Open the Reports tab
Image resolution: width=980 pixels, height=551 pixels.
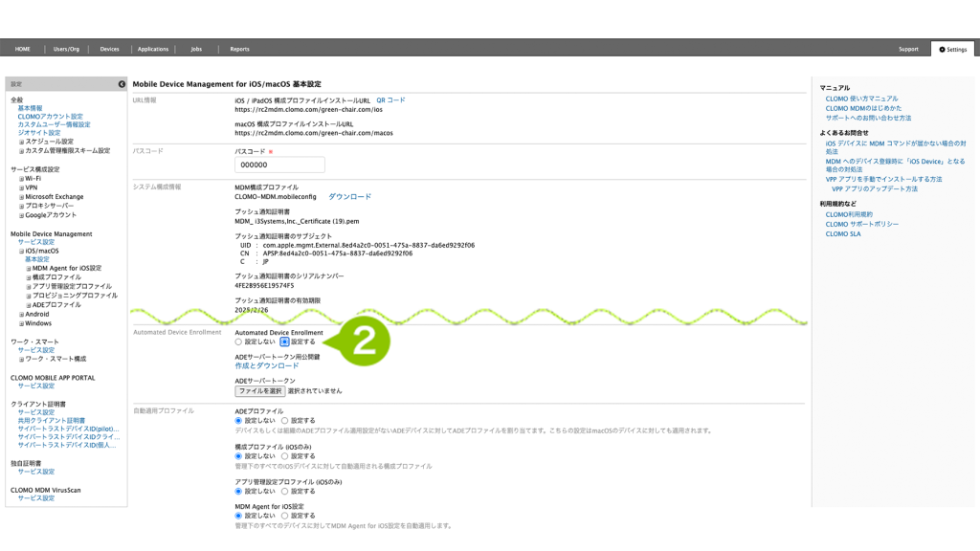(x=239, y=49)
